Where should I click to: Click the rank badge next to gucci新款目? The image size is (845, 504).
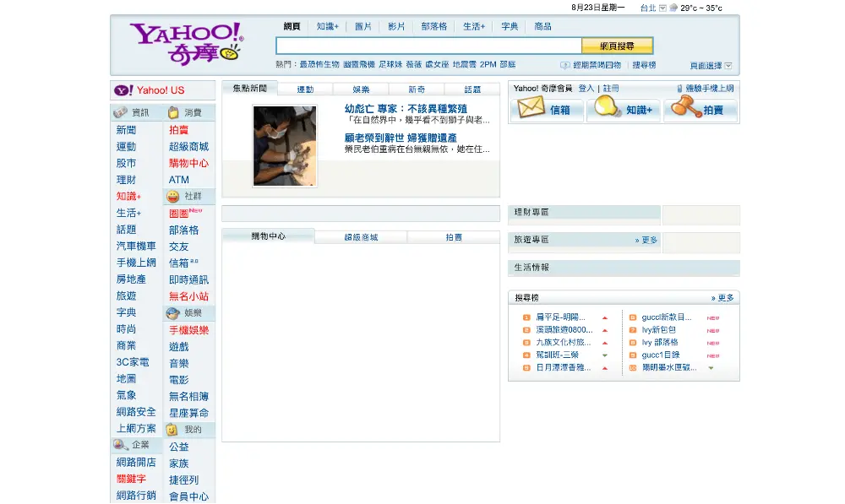pos(633,317)
